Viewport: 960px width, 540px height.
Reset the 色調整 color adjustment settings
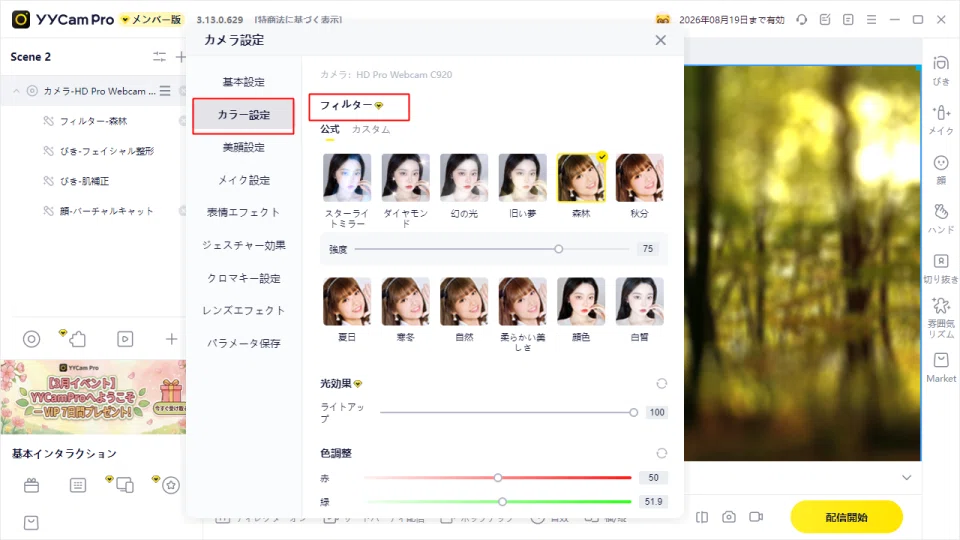661,453
